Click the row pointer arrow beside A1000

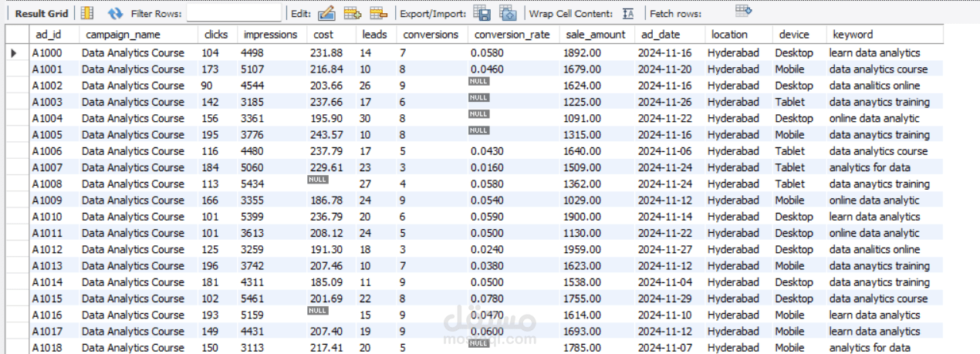pyautogui.click(x=14, y=52)
